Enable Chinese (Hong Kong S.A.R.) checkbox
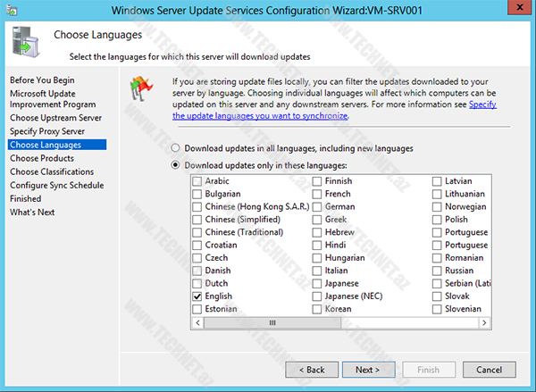Image resolution: width=536 pixels, height=392 pixels. click(197, 207)
